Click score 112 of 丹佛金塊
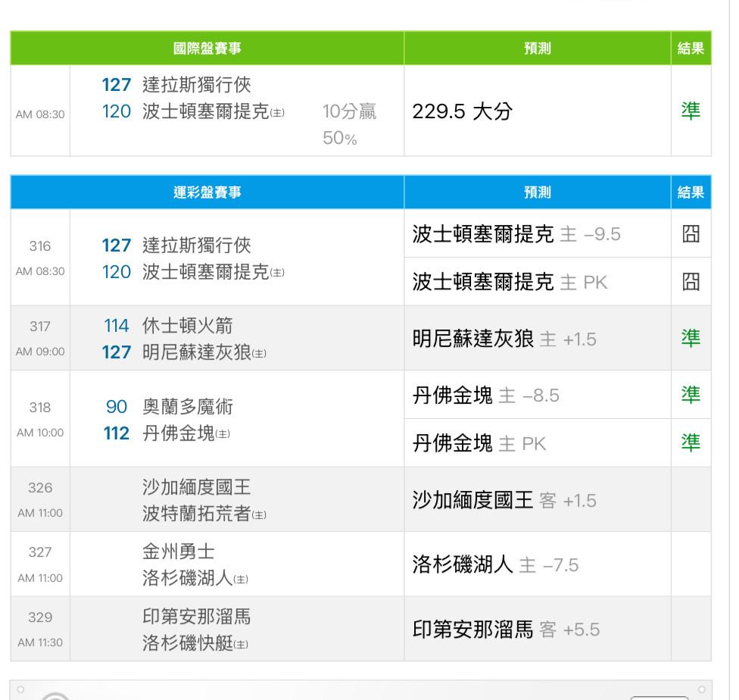739x700 pixels. tap(117, 433)
